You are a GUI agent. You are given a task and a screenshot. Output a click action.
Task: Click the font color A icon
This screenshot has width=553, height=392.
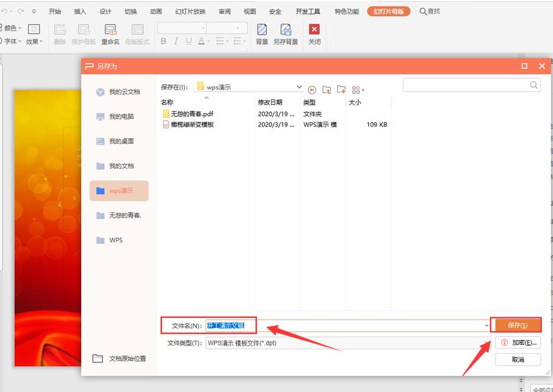[201, 41]
